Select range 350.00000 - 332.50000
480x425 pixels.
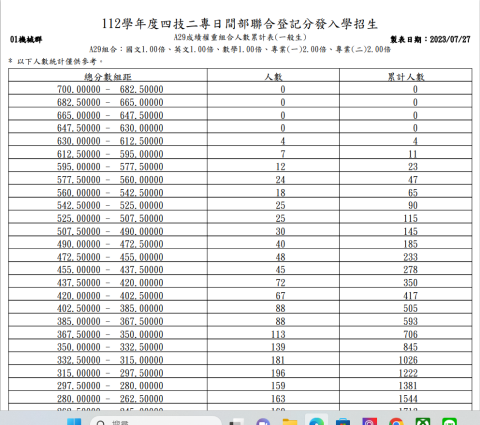(110, 347)
